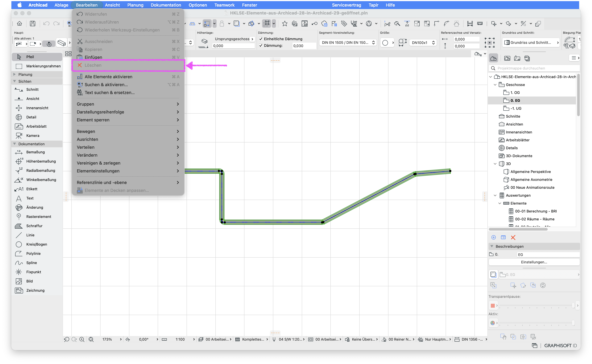This screenshot has height=364, width=592.
Task: Collapse the Dokumentation toolbox section
Action: point(15,144)
